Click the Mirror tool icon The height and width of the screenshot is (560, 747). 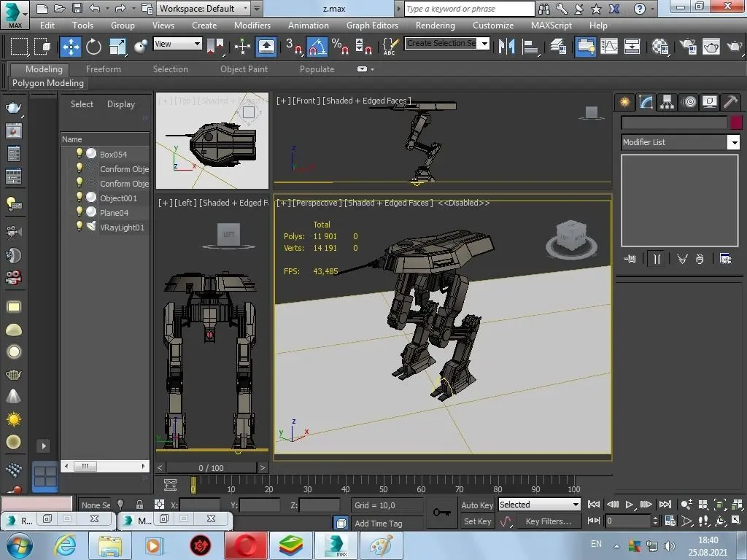pyautogui.click(x=507, y=47)
